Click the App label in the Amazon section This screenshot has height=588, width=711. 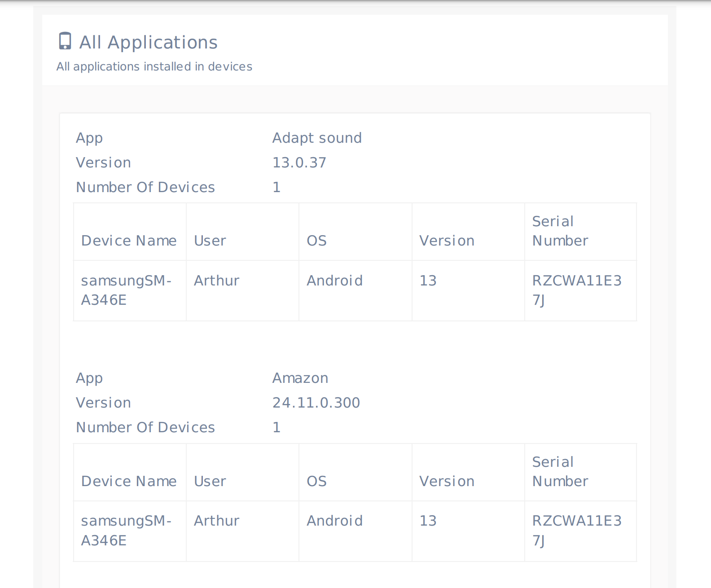click(89, 378)
